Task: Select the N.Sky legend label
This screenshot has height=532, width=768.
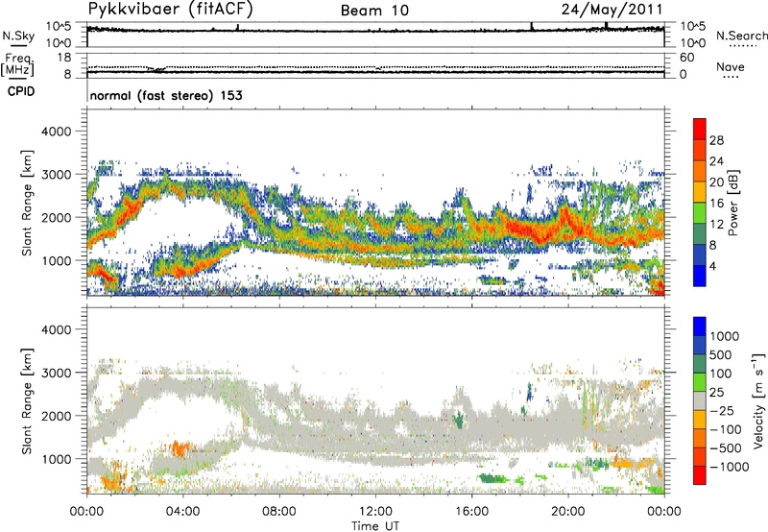Action: (x=18, y=36)
